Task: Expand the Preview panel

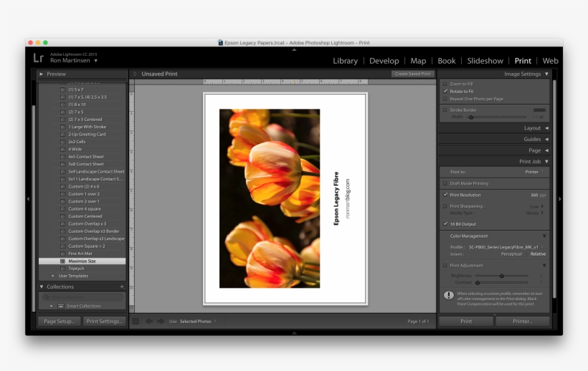Action: [42, 74]
